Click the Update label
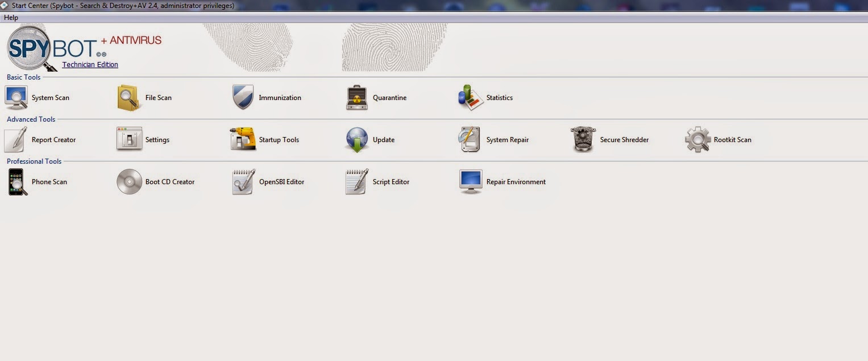Viewport: 868px width, 361px height. [384, 140]
